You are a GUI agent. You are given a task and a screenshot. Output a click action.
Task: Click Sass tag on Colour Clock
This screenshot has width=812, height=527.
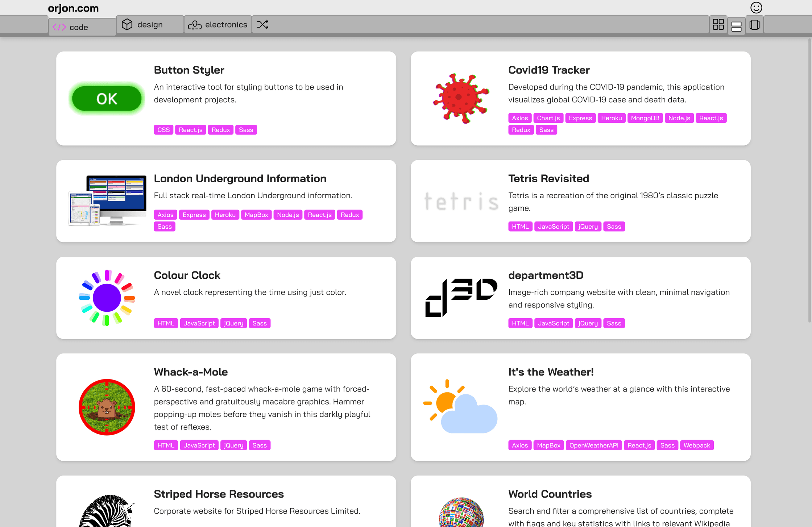tap(260, 323)
